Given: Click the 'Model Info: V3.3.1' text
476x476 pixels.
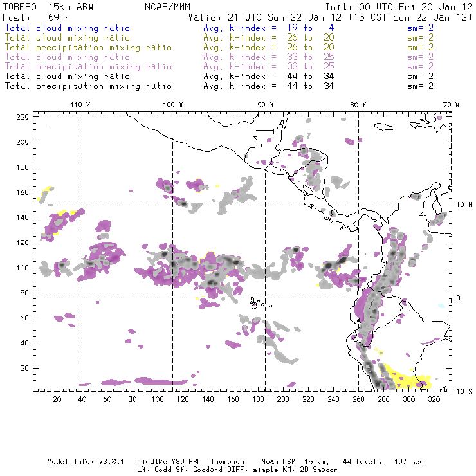Looking at the screenshot, I should point(86,462).
